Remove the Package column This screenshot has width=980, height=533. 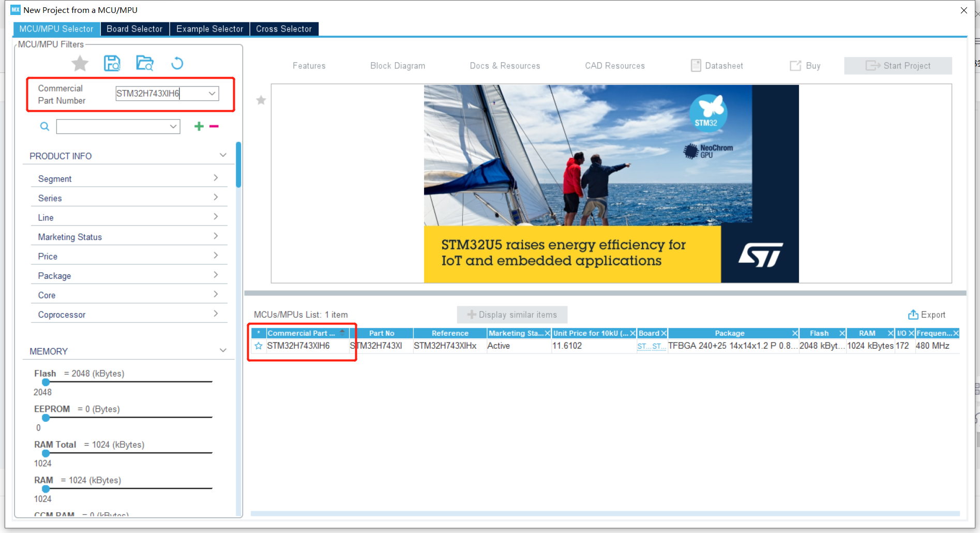[x=795, y=333]
